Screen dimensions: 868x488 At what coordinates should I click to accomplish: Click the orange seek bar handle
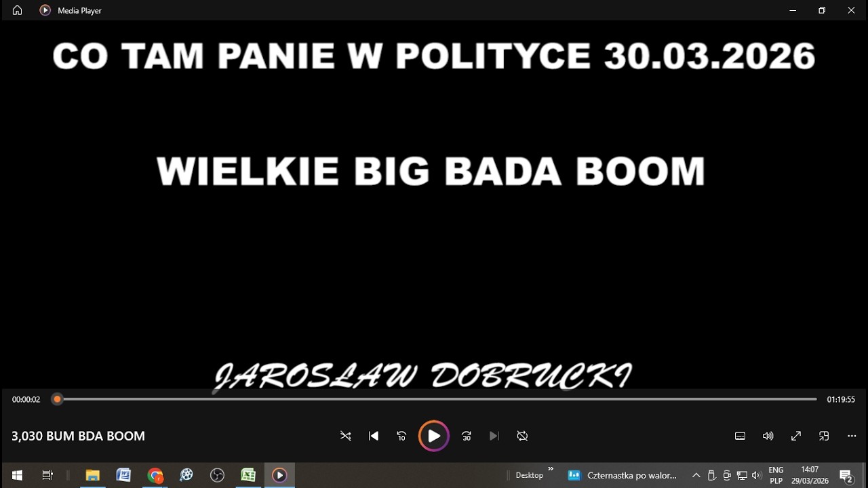[x=58, y=399]
